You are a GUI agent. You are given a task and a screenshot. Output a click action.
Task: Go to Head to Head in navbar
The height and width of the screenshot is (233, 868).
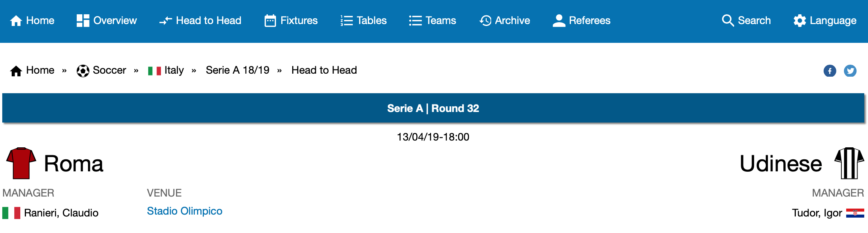tap(200, 21)
